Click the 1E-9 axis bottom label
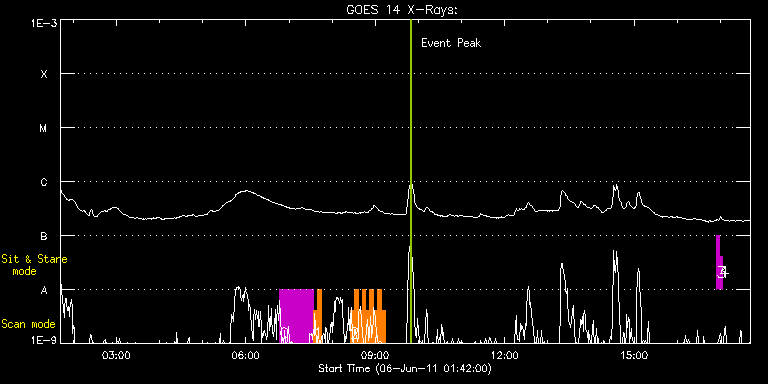This screenshot has height=384, width=768. click(x=44, y=338)
